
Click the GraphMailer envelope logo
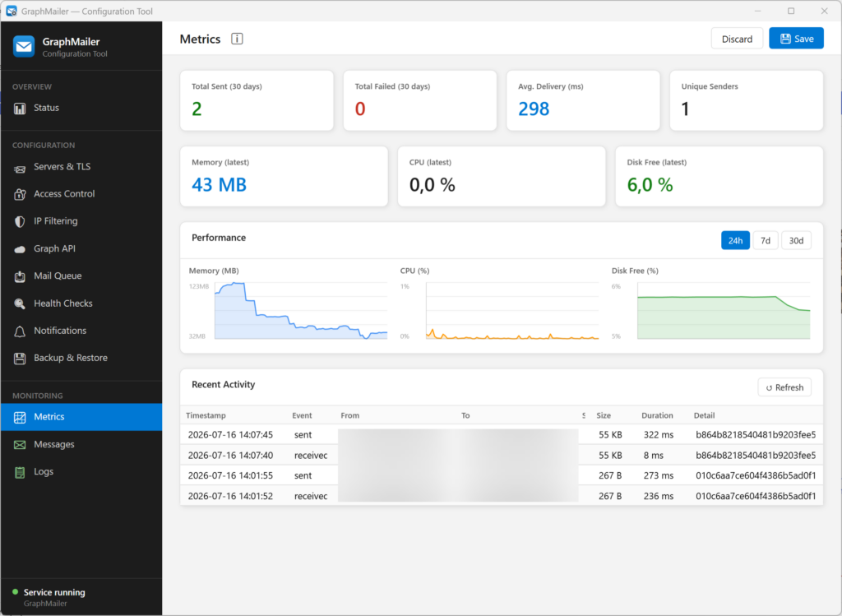click(24, 46)
